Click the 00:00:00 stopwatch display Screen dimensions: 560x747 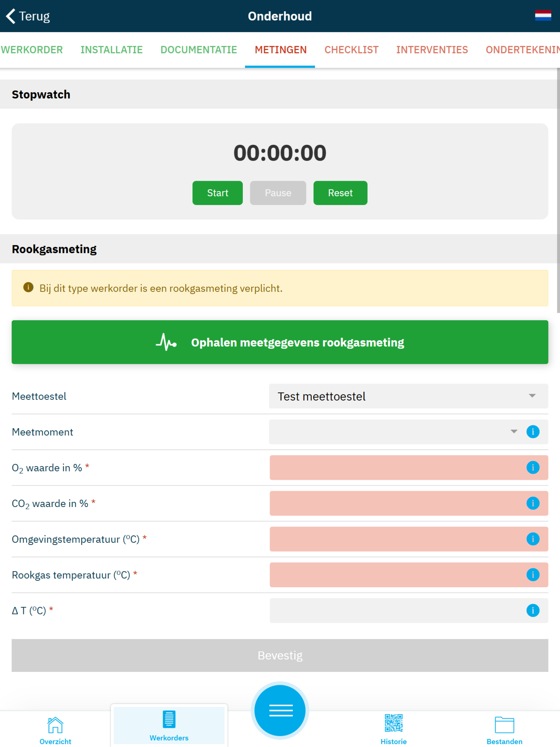click(280, 153)
